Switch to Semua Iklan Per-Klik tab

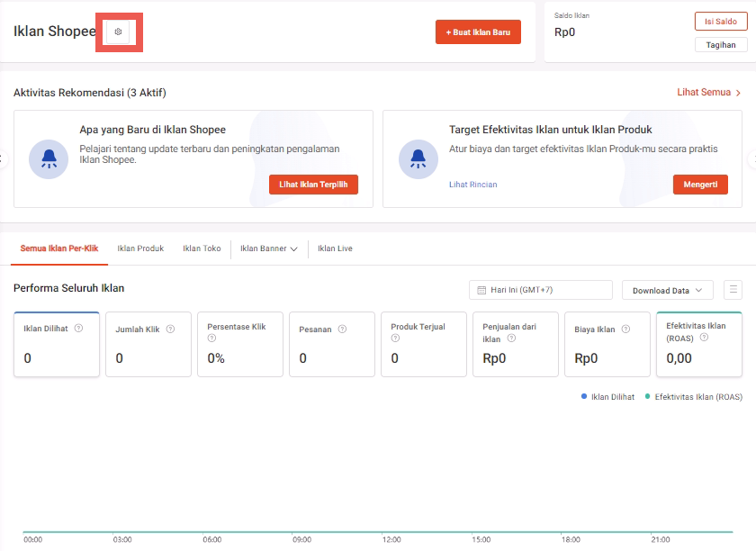pos(59,248)
